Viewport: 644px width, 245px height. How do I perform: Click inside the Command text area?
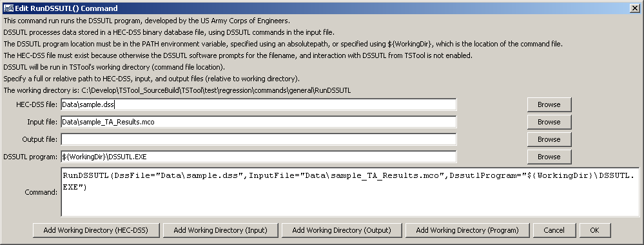click(x=350, y=192)
